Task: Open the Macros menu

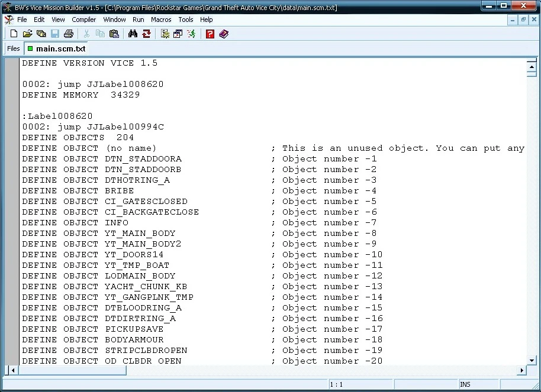Action: 161,20
